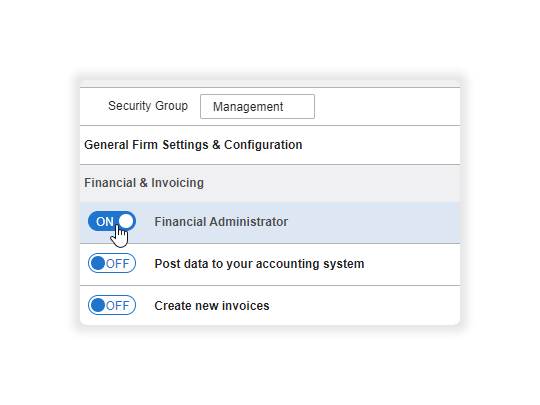Click the blank area of the Create new invoices row
The image size is (540, 405).
(365, 305)
